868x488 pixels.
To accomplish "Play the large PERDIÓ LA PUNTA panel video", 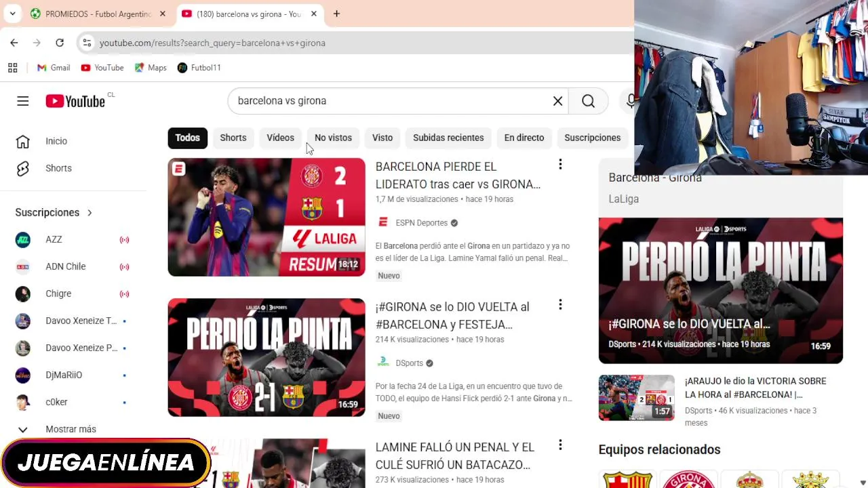I will tap(721, 291).
